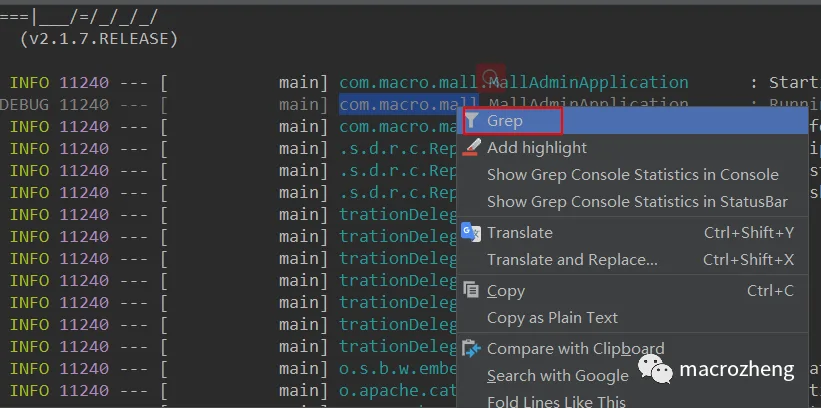Click the Add highlight marker icon
The width and height of the screenshot is (821, 408).
472,148
